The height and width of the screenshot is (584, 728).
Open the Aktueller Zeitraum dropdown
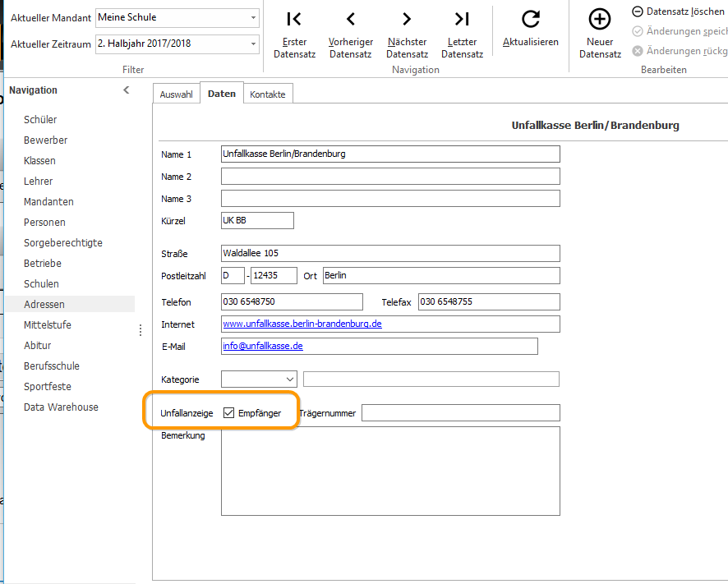click(253, 44)
